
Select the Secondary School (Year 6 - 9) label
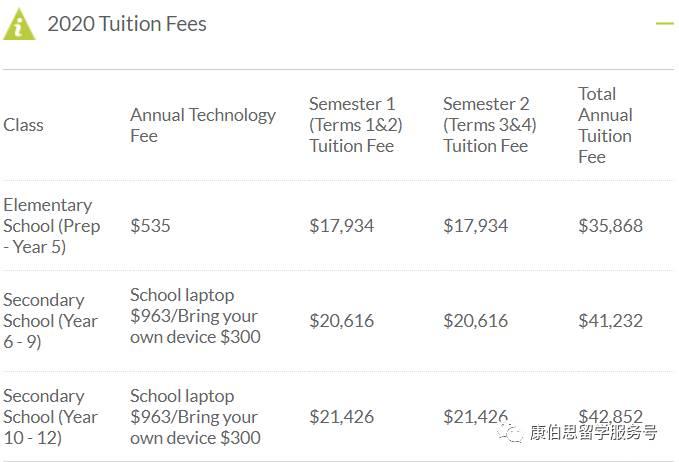point(51,321)
